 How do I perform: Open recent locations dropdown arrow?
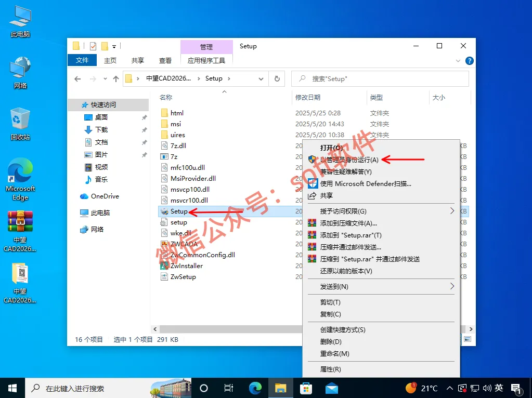tap(105, 78)
